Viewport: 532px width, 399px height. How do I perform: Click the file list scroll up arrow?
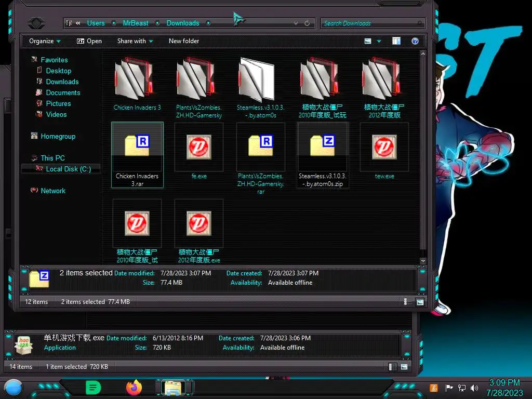(423, 54)
